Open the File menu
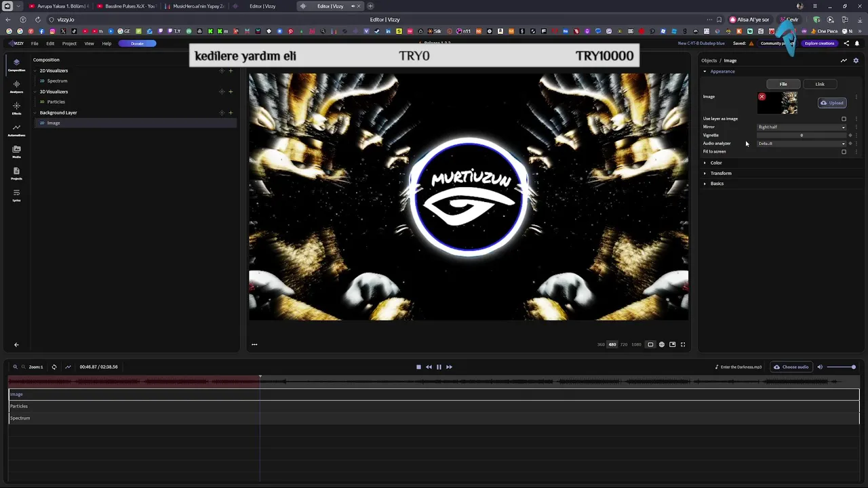The image size is (868, 488). click(35, 43)
